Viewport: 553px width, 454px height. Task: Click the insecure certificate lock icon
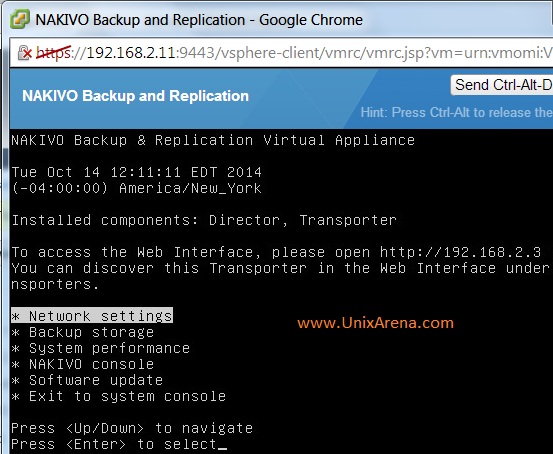pos(25,53)
